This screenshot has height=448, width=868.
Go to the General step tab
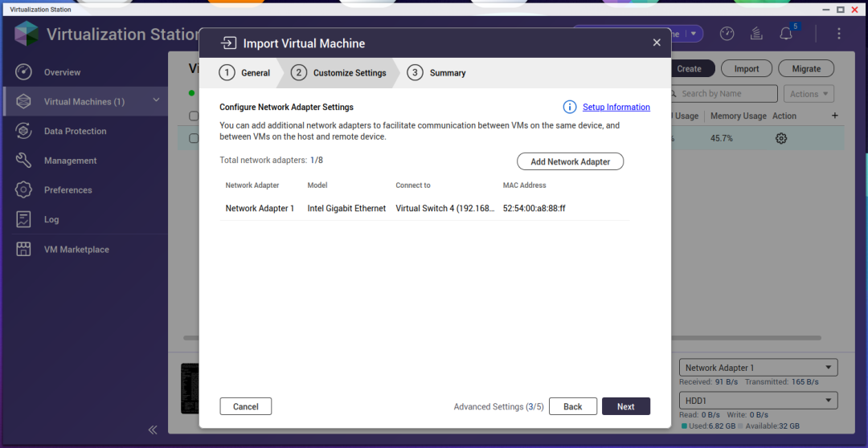(x=244, y=73)
